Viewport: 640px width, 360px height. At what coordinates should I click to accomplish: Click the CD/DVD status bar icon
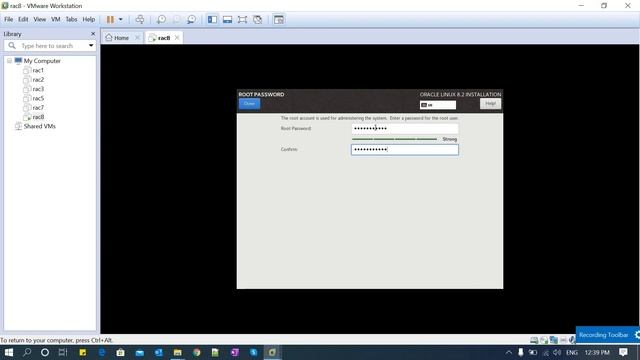tap(544, 340)
